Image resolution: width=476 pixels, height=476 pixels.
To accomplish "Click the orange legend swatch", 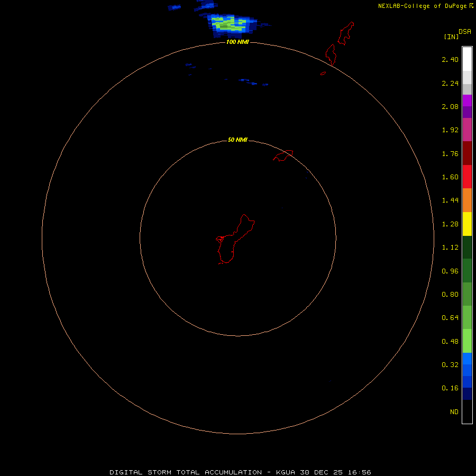I will tap(467, 200).
